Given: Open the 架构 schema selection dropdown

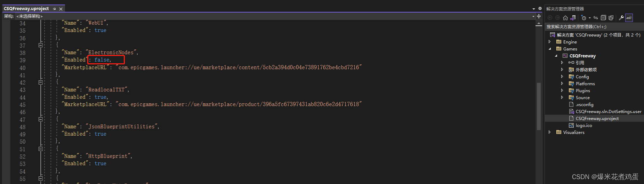Looking at the screenshot, I should tap(533, 16).
